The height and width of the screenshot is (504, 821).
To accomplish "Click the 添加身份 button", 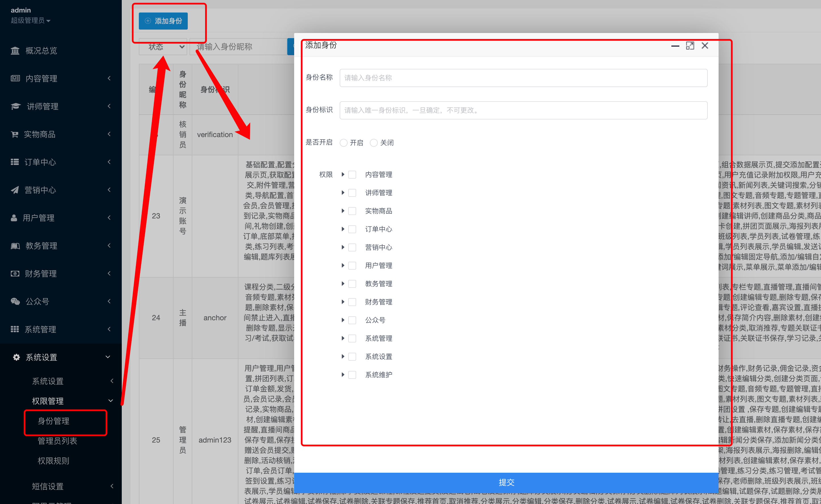I will 163,21.
